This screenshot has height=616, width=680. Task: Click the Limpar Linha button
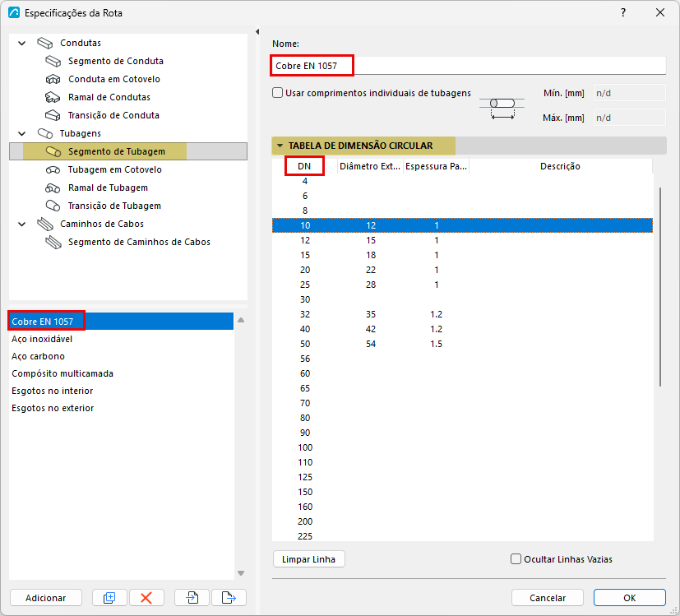coord(309,559)
